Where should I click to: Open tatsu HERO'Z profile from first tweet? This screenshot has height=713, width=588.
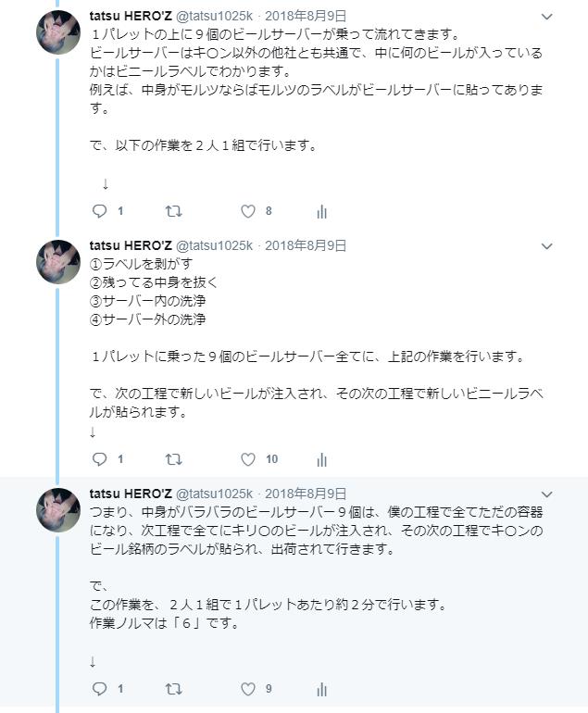[131, 16]
